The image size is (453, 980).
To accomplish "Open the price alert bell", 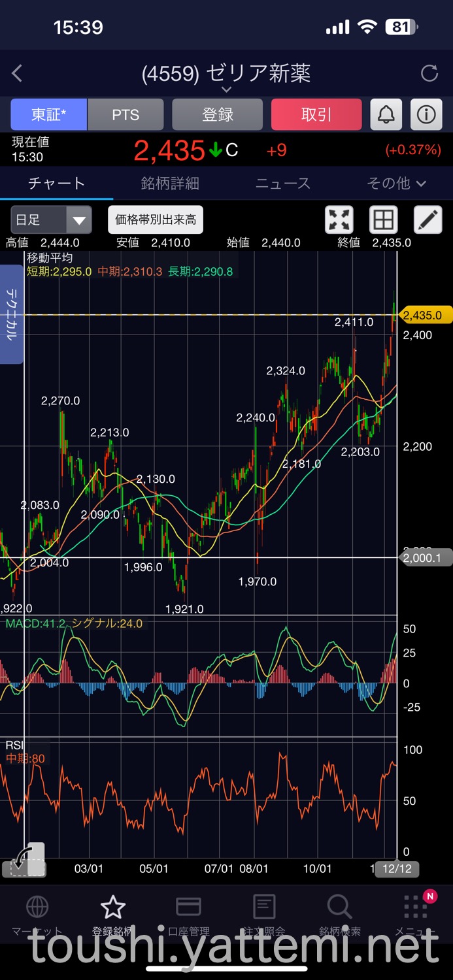I will pyautogui.click(x=386, y=115).
